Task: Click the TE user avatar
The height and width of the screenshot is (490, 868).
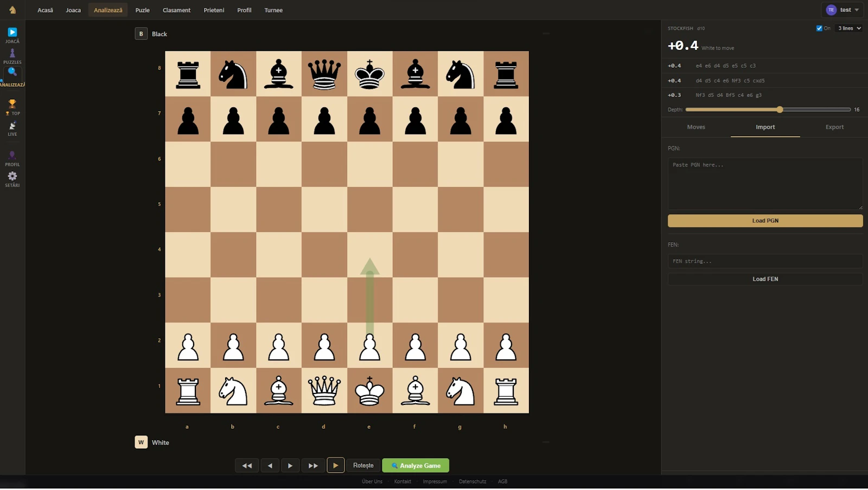Action: [831, 10]
